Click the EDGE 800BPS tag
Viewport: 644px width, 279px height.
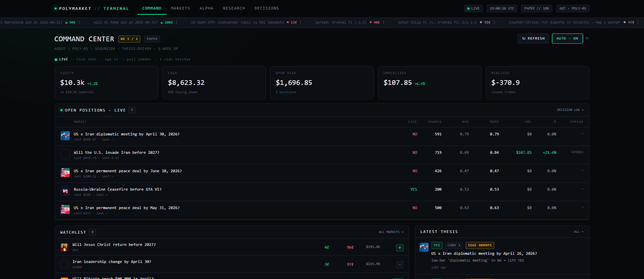click(480, 245)
